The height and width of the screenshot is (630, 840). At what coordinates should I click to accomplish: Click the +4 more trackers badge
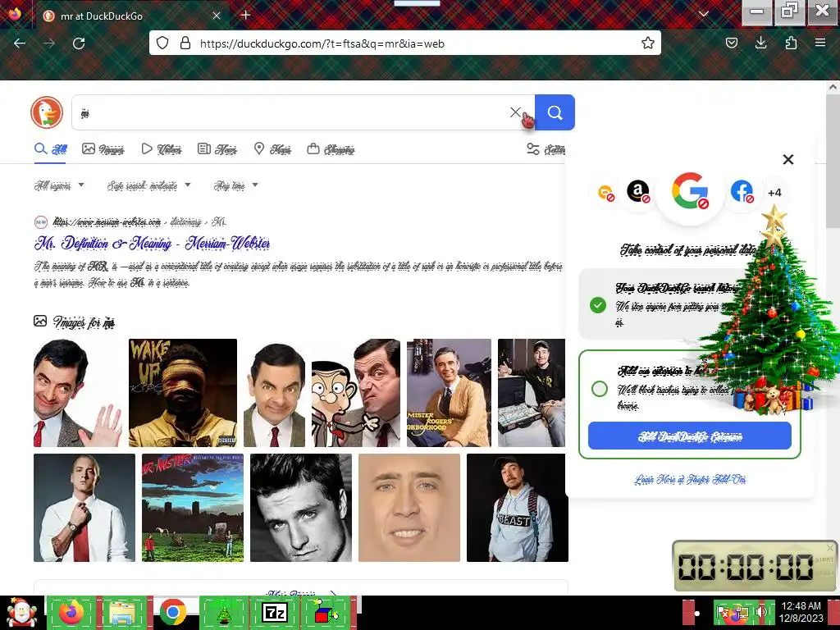(x=774, y=193)
